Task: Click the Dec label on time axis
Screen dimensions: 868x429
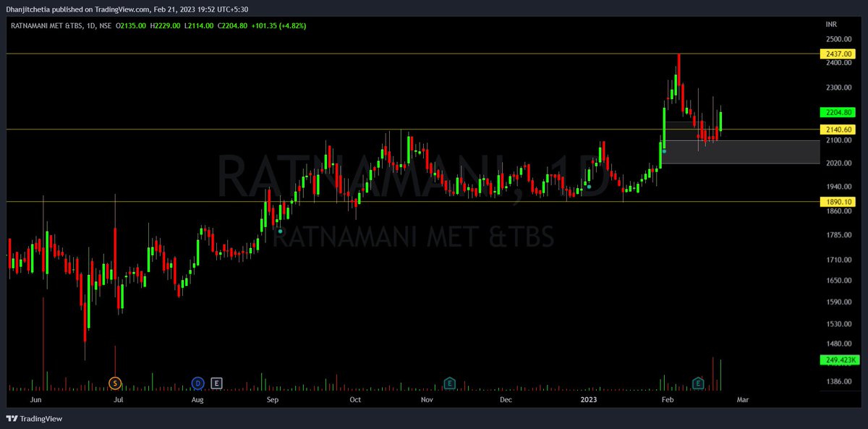Action: (506, 399)
